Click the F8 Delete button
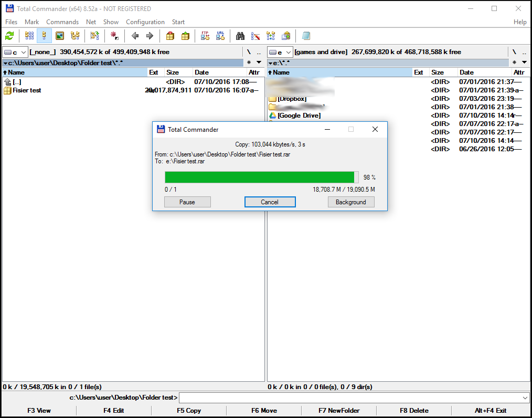Image resolution: width=532 pixels, height=418 pixels. pyautogui.click(x=414, y=411)
